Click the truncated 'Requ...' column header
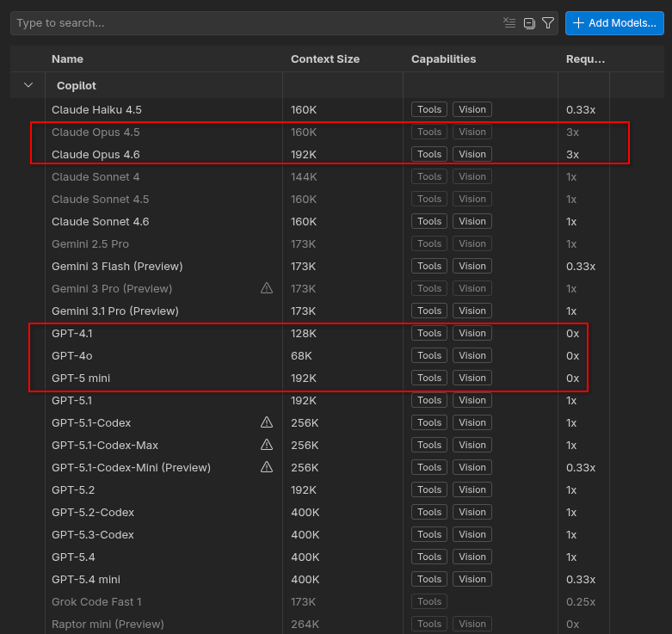This screenshot has height=634, width=672. pos(585,59)
